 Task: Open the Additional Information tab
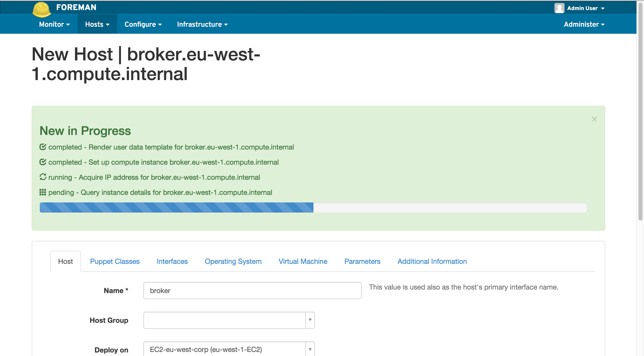432,261
